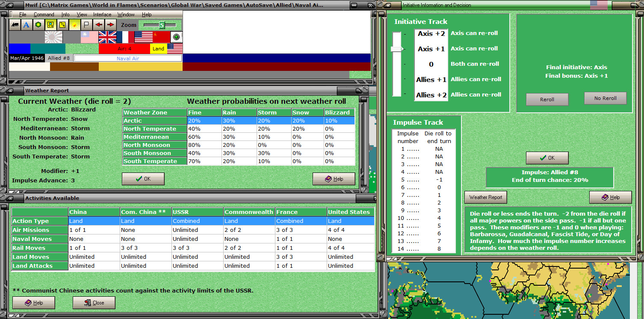Screen dimensions: 644x319
Task: Click the green hexagon toolbar icon
Action: coord(38,25)
